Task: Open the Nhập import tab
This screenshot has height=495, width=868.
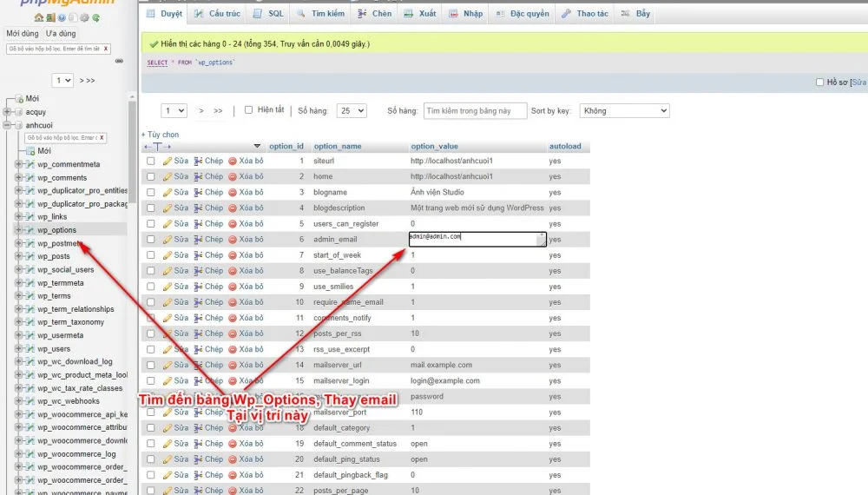Action: pyautogui.click(x=466, y=14)
